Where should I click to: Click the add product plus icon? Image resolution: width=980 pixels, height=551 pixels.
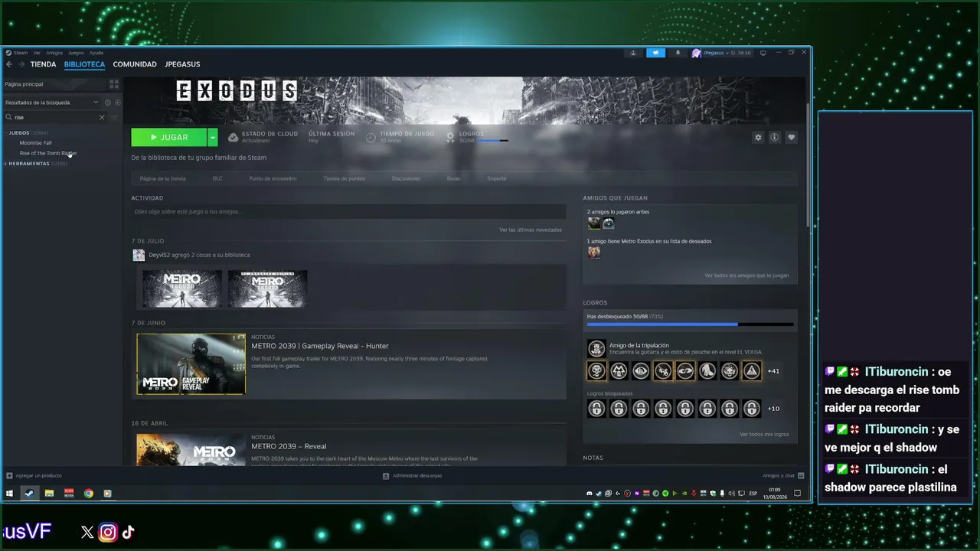(9, 476)
